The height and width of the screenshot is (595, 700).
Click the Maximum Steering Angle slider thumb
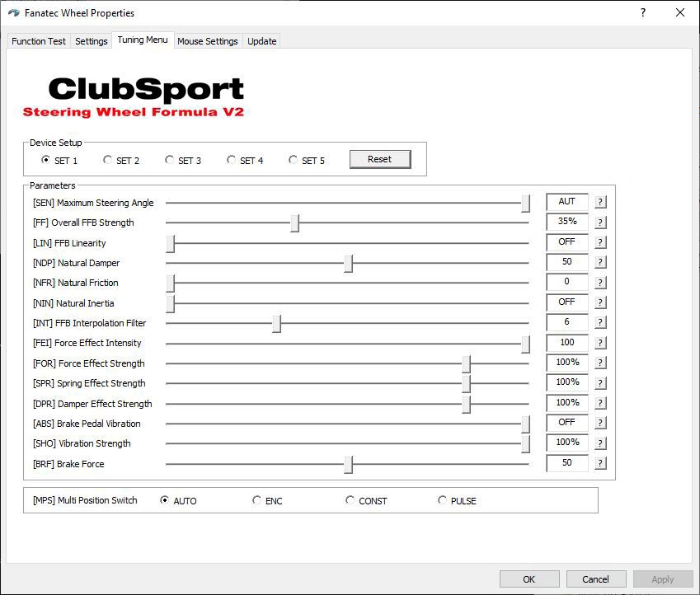(525, 203)
